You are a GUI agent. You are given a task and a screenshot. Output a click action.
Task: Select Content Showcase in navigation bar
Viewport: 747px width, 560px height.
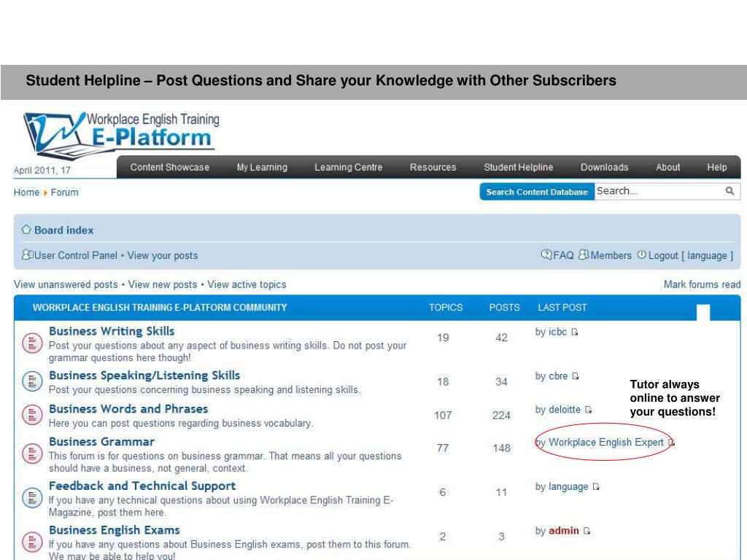click(x=169, y=168)
